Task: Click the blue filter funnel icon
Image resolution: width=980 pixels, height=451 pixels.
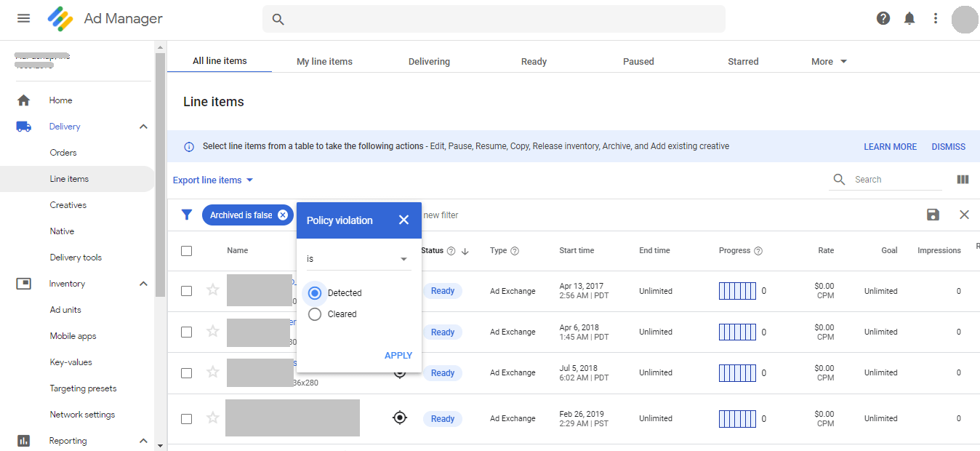Action: pyautogui.click(x=187, y=215)
